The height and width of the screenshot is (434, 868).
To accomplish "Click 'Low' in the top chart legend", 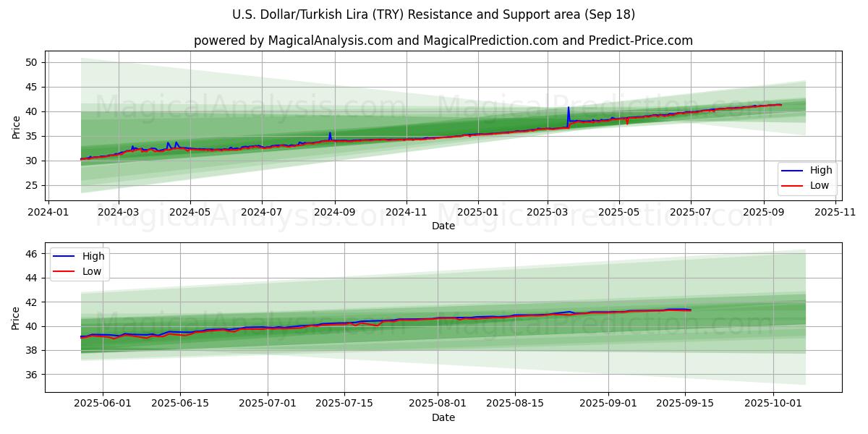I will tap(820, 185).
